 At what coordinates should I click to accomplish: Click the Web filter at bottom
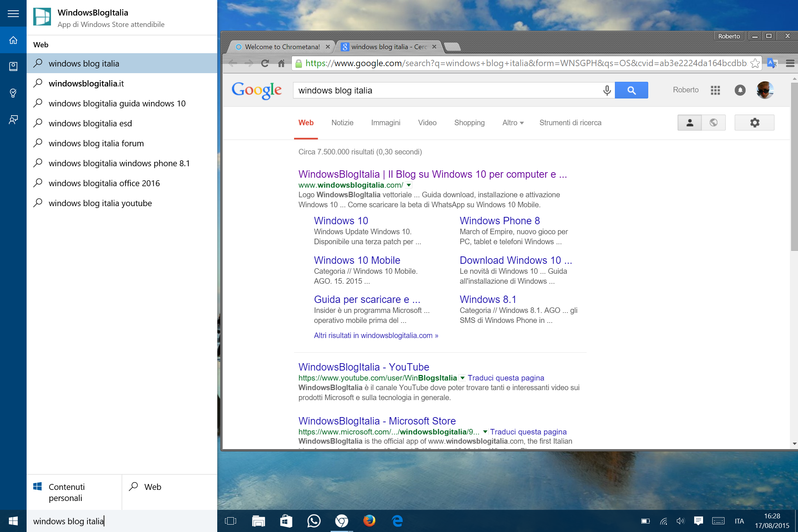click(170, 492)
